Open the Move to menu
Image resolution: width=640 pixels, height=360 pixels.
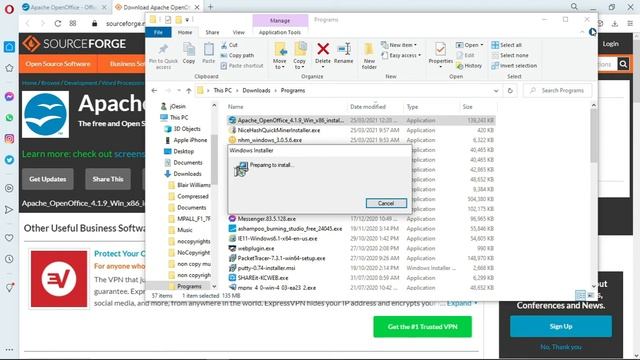click(x=280, y=56)
